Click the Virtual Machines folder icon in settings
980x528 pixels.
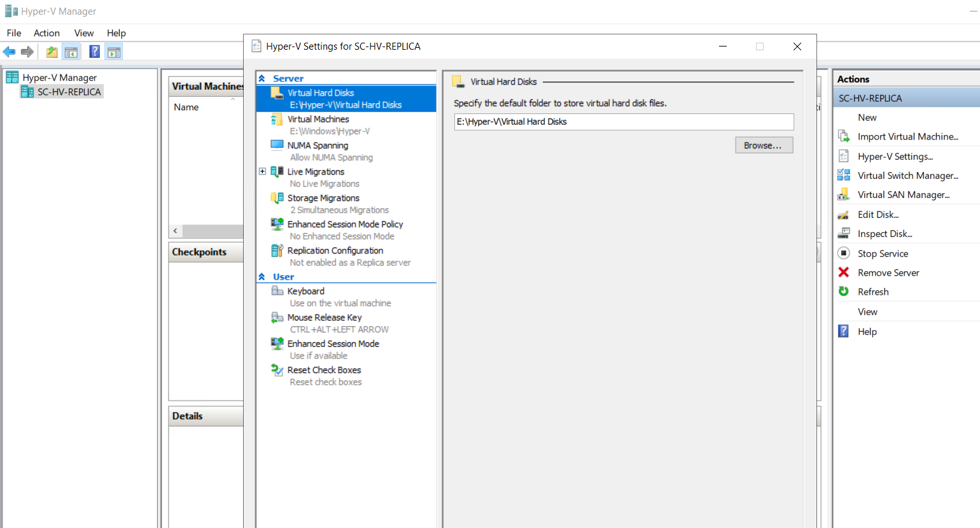click(277, 119)
